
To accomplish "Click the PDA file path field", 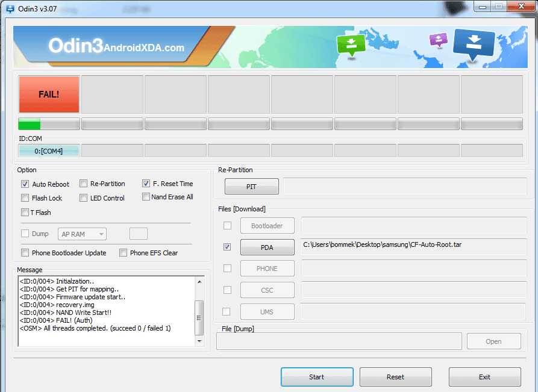I will pos(413,247).
